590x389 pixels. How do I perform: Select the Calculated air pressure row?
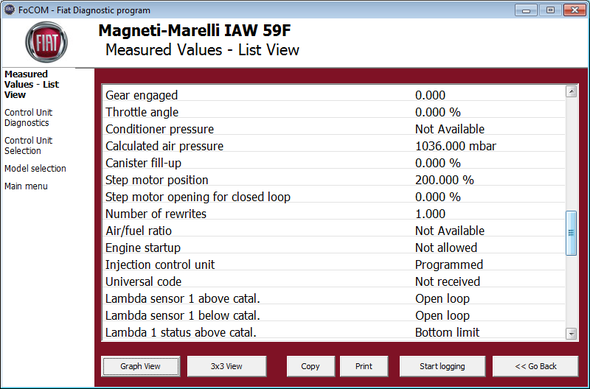click(x=334, y=146)
